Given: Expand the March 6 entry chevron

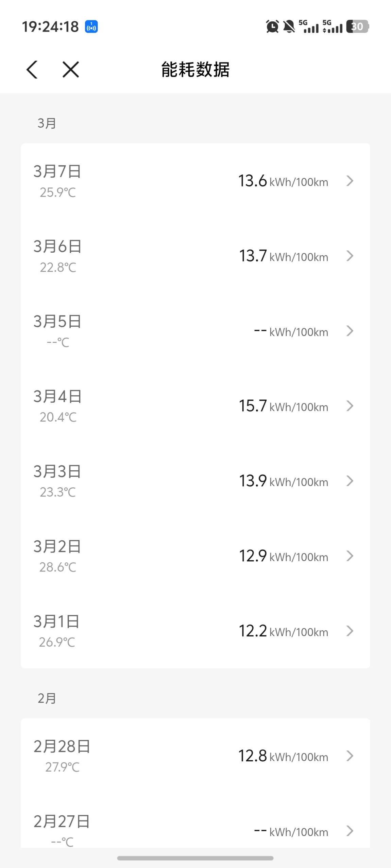Looking at the screenshot, I should pos(350,256).
